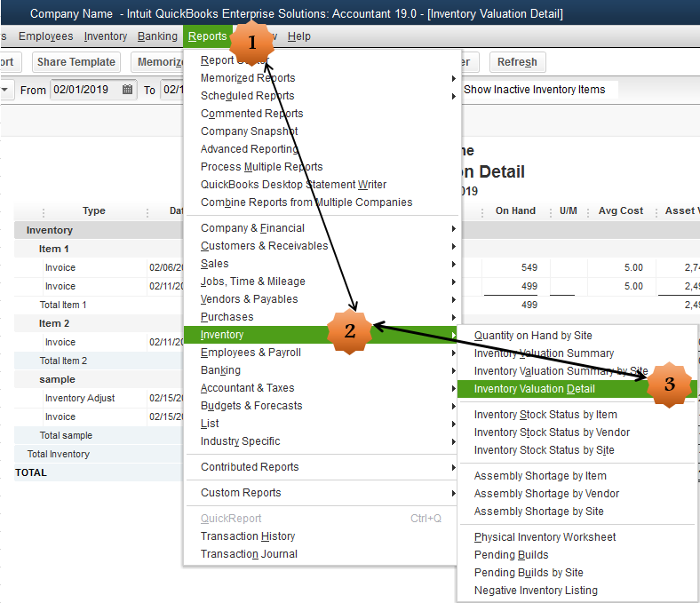Open the Reports menu
This screenshot has height=603, width=700.
tap(207, 36)
